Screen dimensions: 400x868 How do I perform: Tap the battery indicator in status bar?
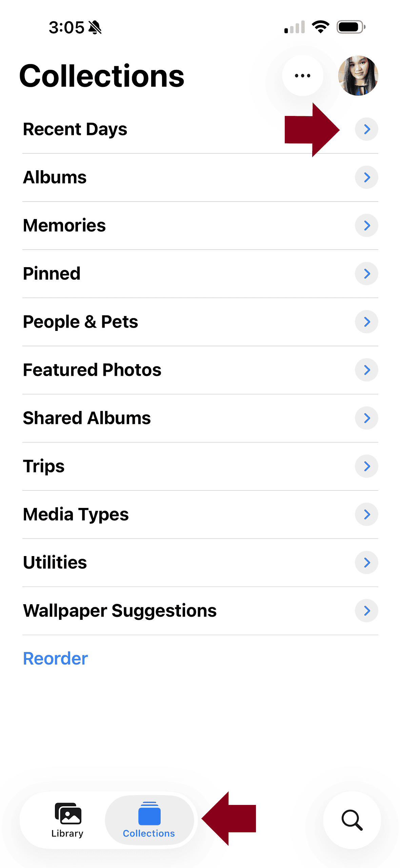[351, 27]
